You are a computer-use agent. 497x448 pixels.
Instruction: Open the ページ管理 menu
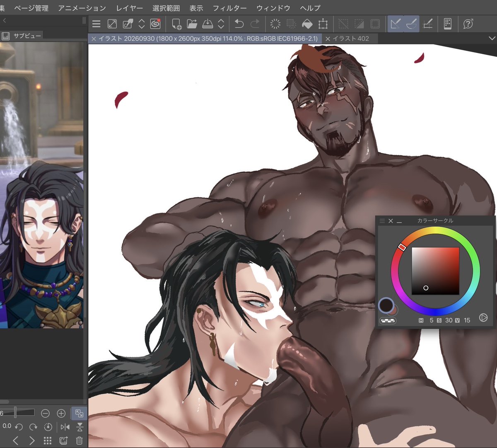pyautogui.click(x=31, y=8)
